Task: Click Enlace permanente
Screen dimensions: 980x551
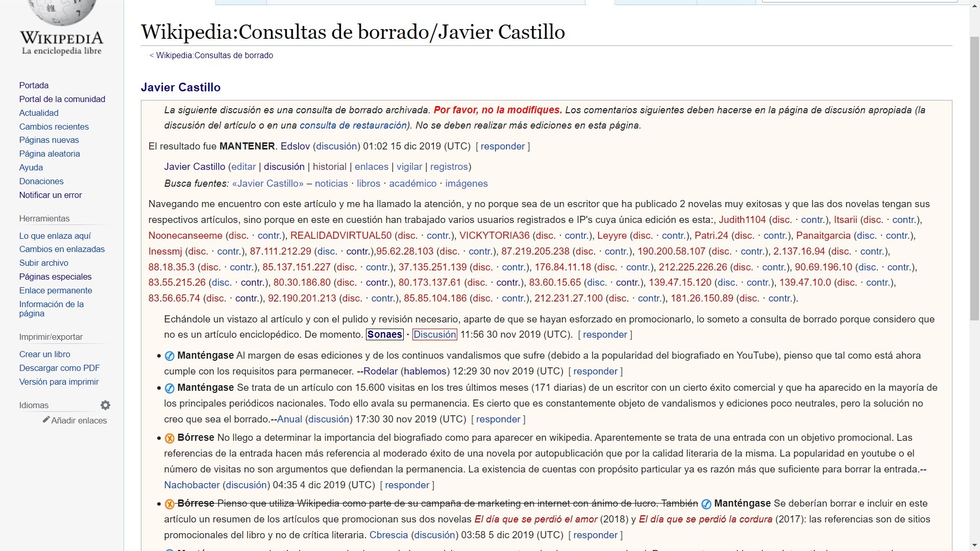Action: click(56, 290)
